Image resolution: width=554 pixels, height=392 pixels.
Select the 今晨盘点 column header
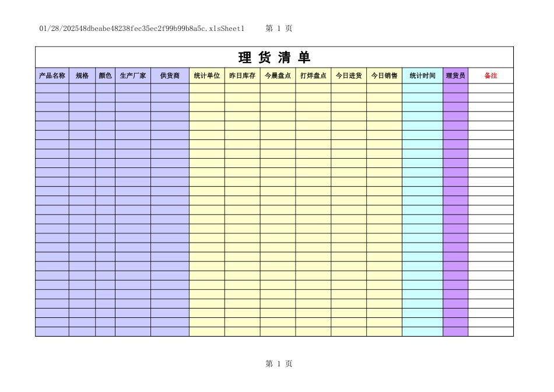coord(277,75)
